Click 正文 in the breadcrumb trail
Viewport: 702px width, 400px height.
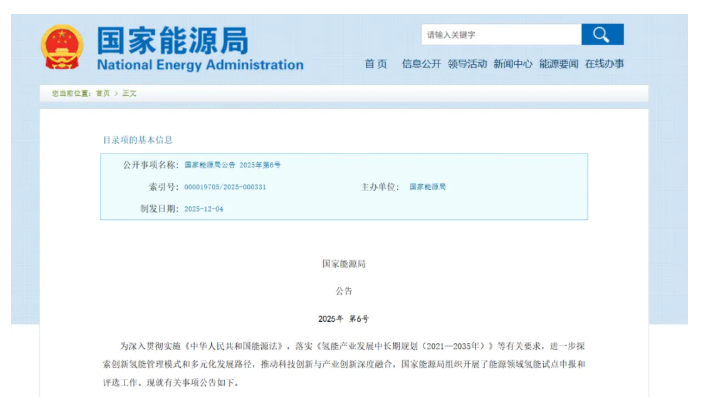pyautogui.click(x=129, y=93)
